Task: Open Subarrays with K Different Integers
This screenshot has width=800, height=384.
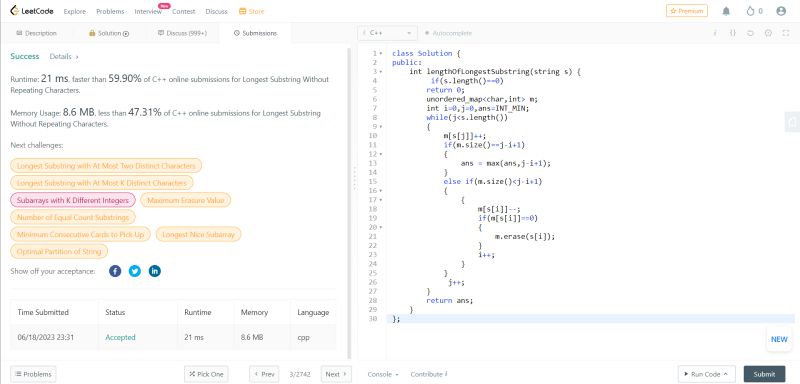Action: click(x=73, y=200)
